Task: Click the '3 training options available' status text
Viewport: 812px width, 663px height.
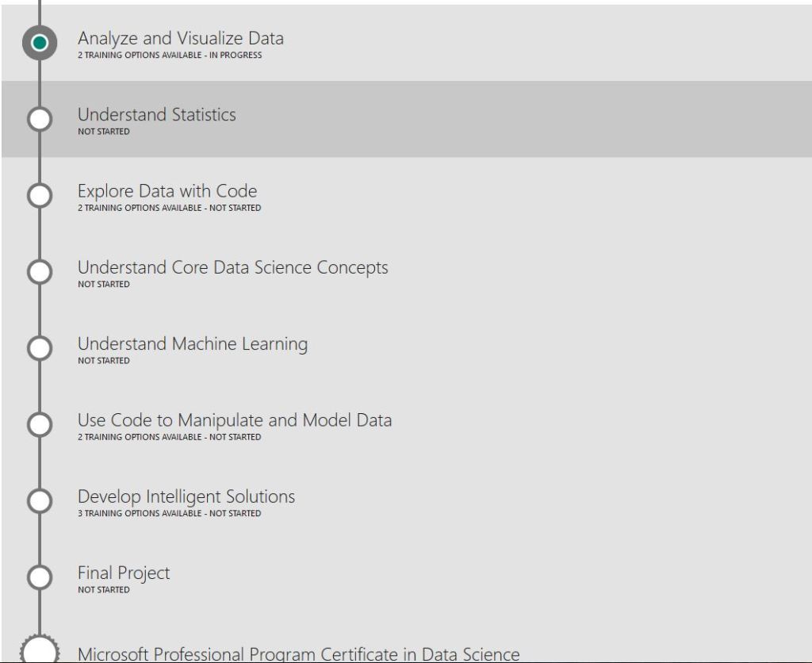Action: 169,514
